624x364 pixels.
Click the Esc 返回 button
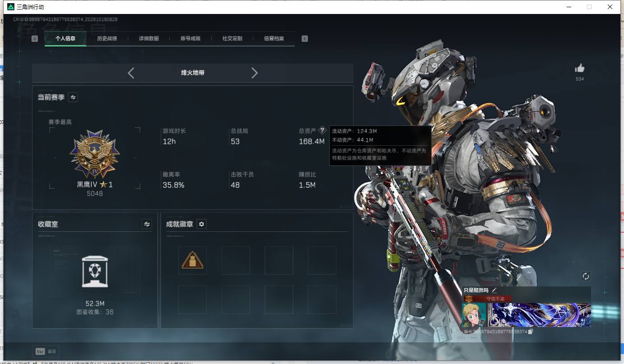(46, 351)
